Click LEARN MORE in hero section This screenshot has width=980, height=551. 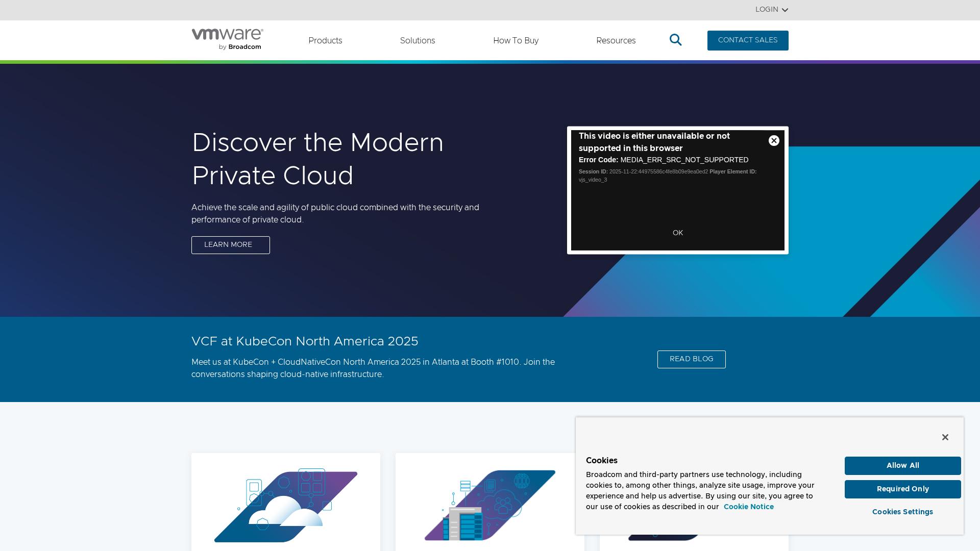pyautogui.click(x=231, y=245)
